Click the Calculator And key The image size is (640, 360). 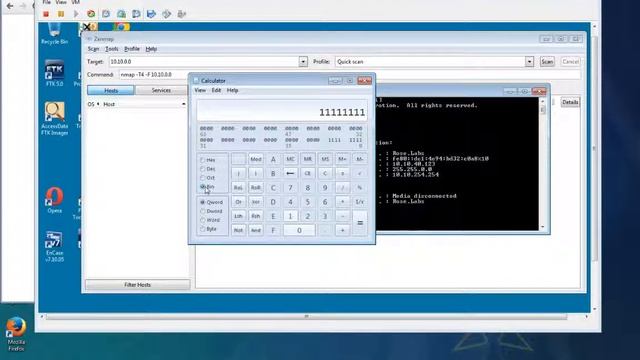(256, 231)
